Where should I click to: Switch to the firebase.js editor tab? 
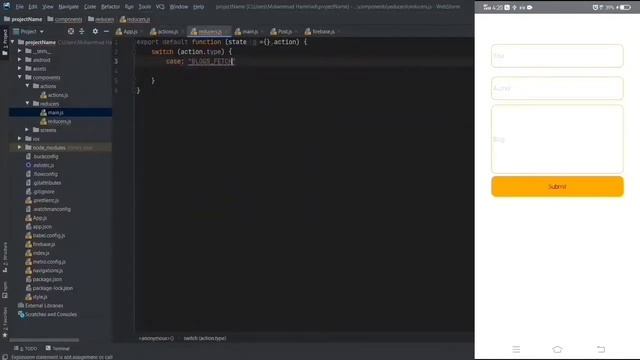(322, 31)
